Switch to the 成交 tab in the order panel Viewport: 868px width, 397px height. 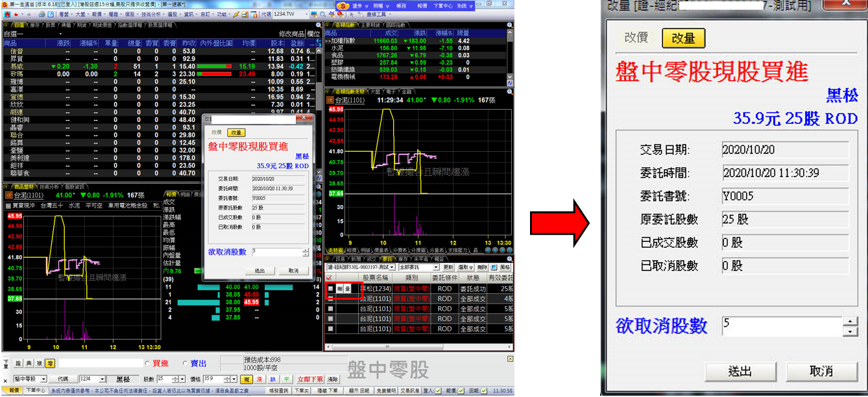coord(372,259)
